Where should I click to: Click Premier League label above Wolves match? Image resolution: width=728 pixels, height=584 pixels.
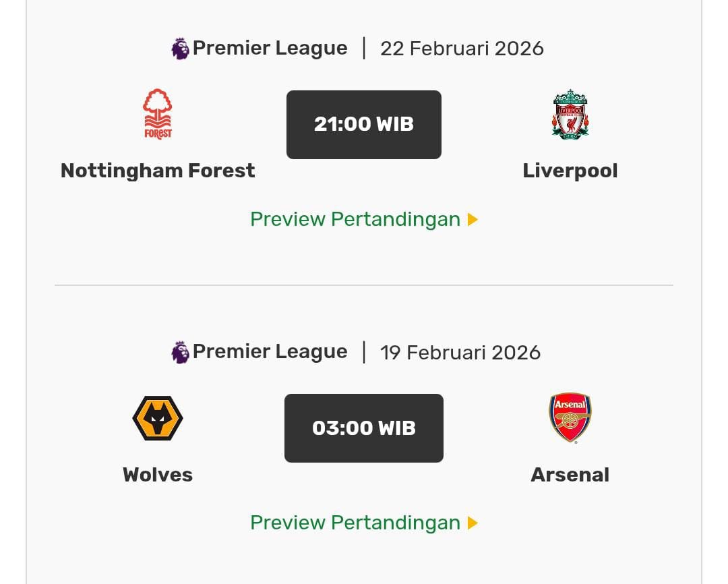pyautogui.click(x=270, y=352)
